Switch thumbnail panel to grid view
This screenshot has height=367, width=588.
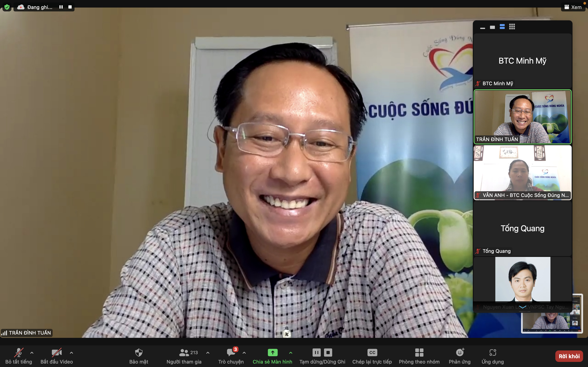(x=512, y=27)
